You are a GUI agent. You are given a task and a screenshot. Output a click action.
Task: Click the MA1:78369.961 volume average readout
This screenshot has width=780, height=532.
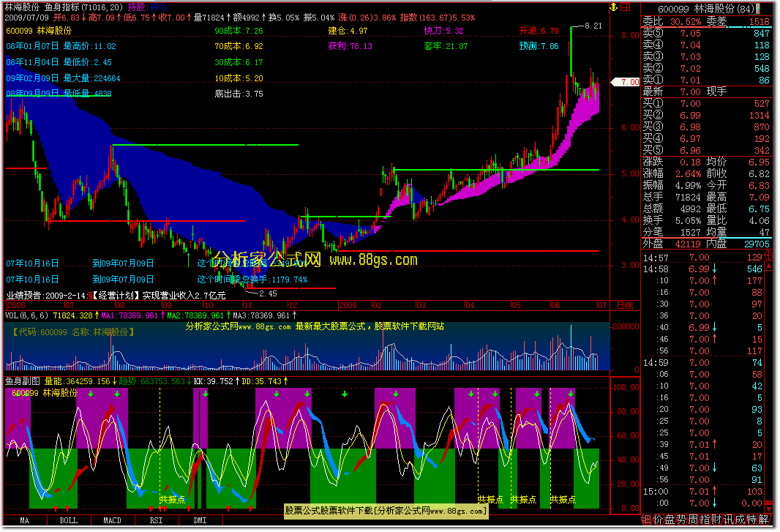point(130,315)
